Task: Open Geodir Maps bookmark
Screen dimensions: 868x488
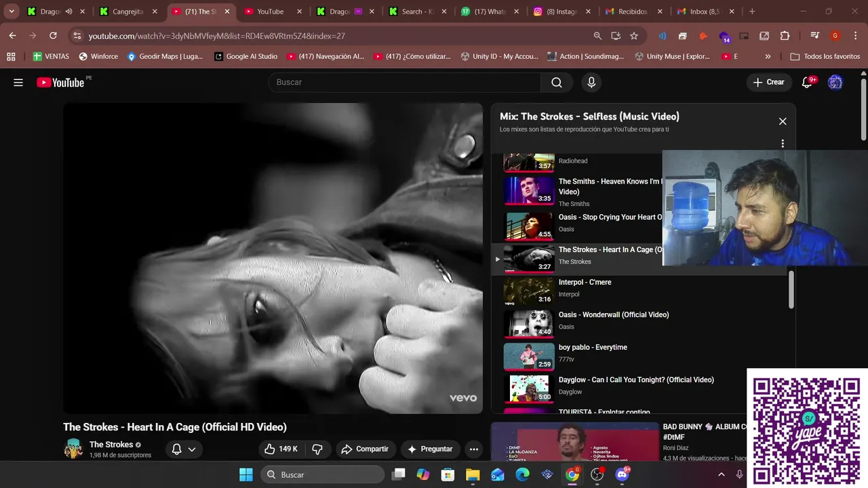Action: [165, 56]
